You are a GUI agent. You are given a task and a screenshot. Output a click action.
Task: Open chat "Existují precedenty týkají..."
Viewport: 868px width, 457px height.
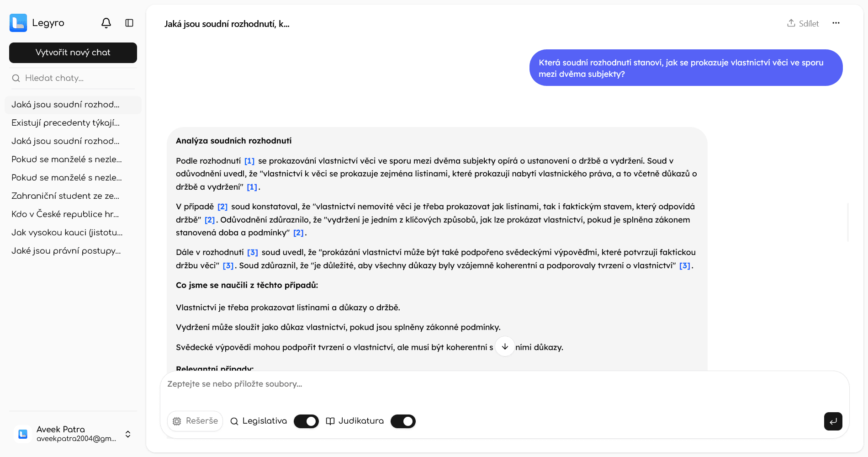pyautogui.click(x=66, y=123)
